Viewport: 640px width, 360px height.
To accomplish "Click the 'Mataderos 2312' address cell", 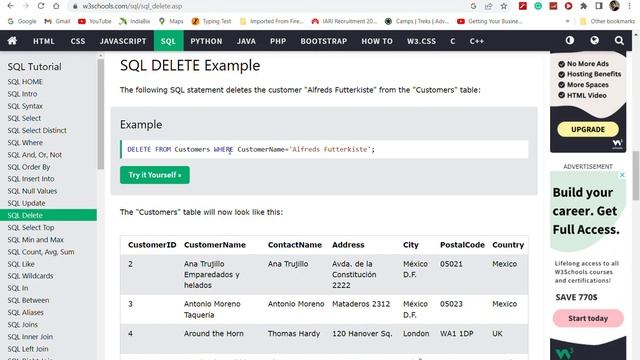I will (361, 304).
